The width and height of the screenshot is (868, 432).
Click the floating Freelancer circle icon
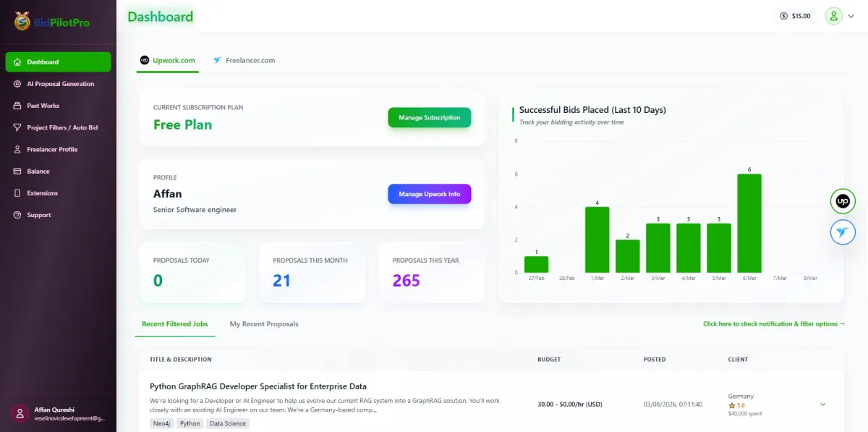(x=842, y=232)
